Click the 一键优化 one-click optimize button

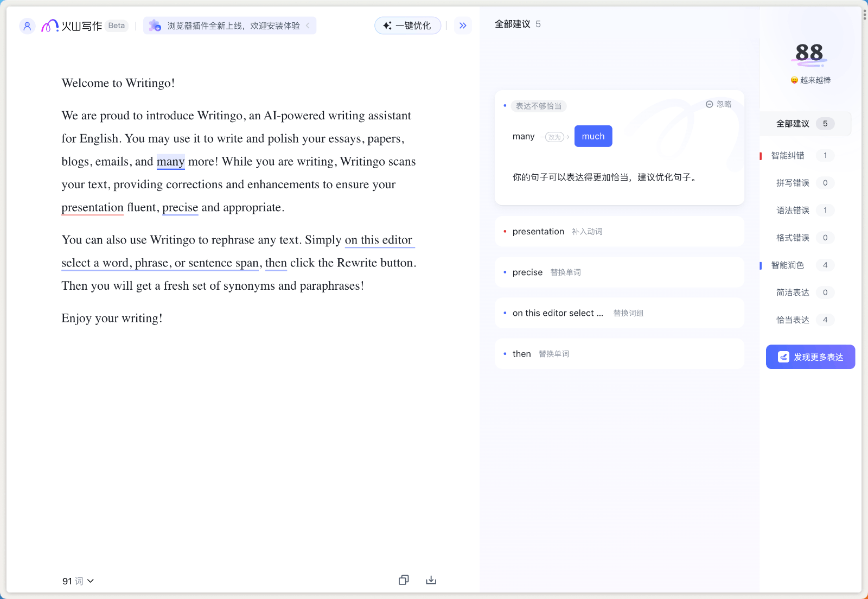pos(407,26)
